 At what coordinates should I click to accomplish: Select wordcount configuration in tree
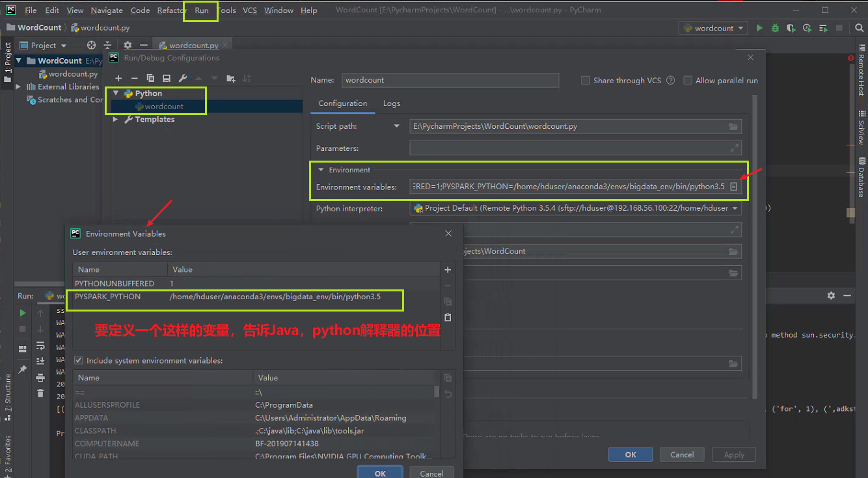(207, 107)
